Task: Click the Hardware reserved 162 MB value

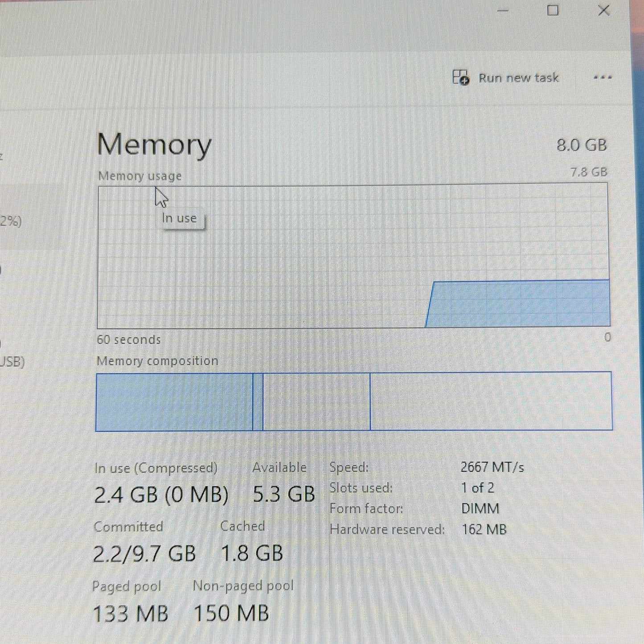Action: 484,529
